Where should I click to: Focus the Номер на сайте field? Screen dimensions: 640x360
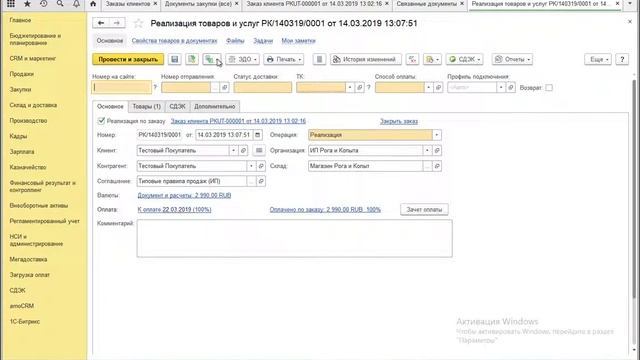click(x=122, y=87)
